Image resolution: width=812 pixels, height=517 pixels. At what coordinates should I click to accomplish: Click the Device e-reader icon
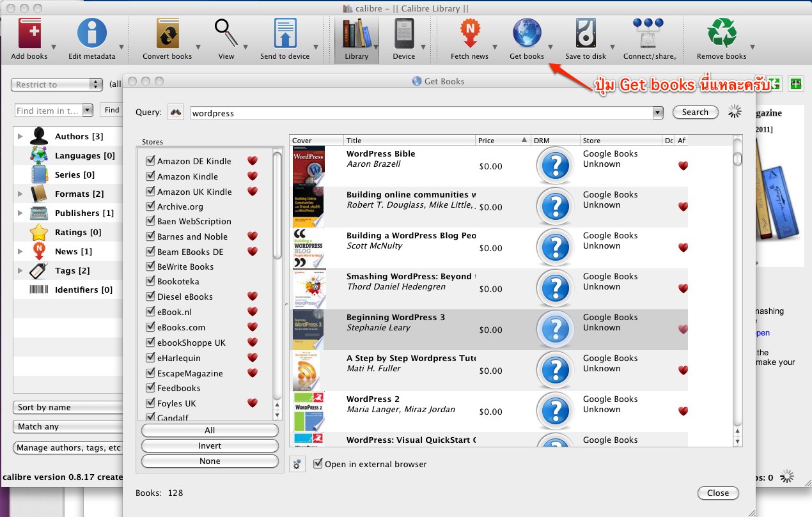tap(404, 34)
